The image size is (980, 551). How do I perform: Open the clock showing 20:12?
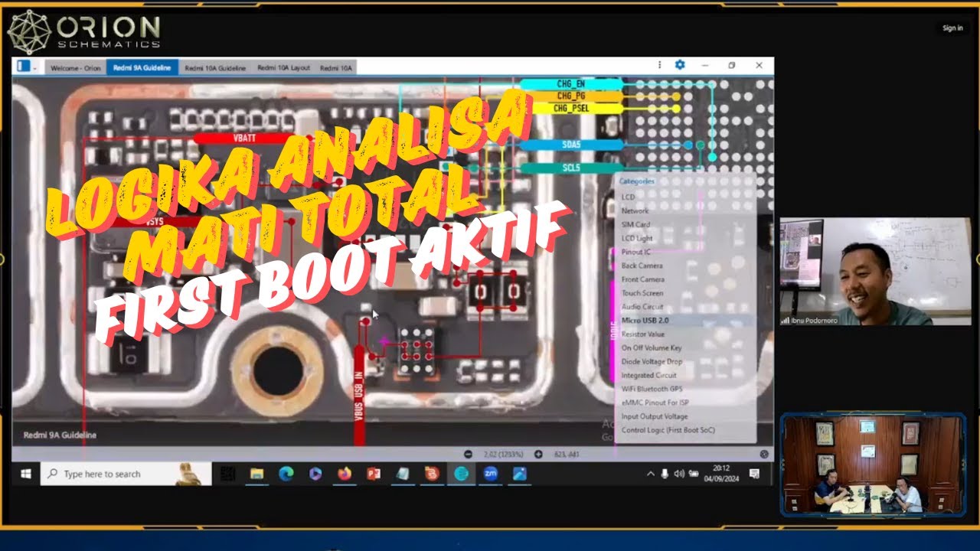[x=721, y=474]
